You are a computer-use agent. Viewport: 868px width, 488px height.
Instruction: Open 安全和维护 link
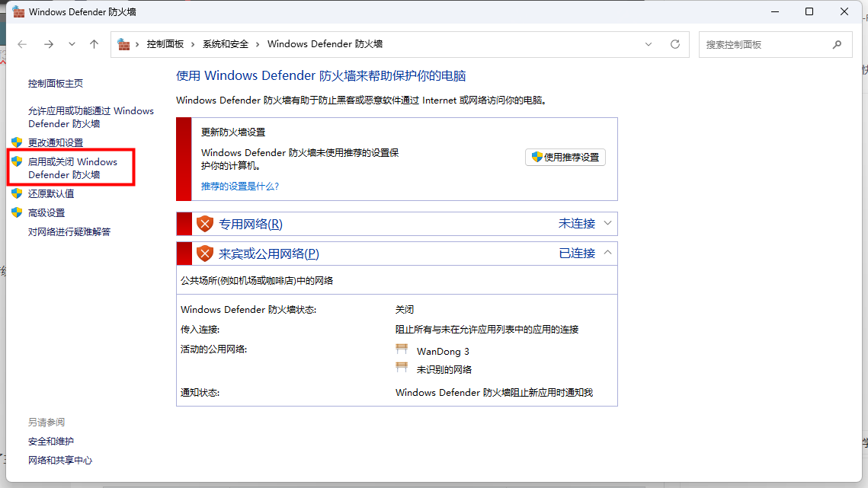(51, 442)
